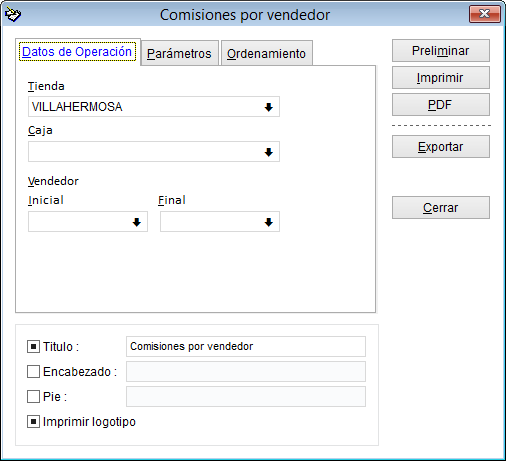
Task: Generate report with the PDF button
Action: tap(441, 105)
